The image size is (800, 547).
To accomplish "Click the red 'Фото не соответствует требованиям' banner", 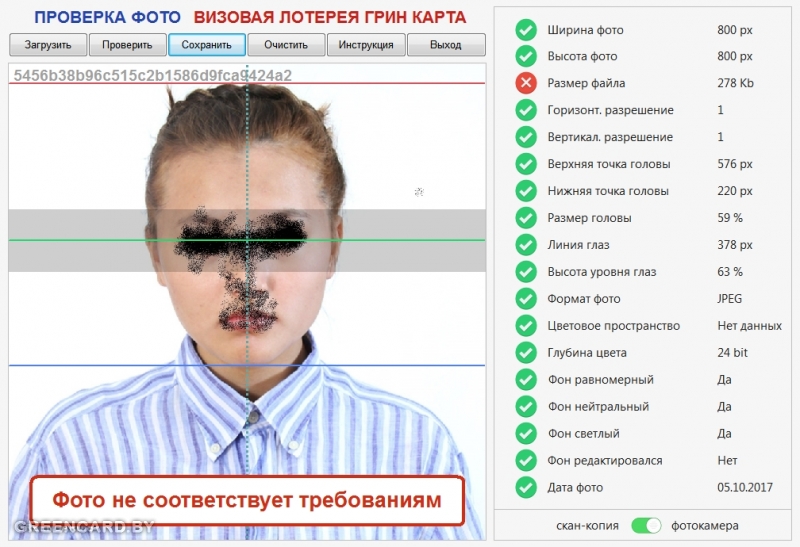I will (246, 500).
